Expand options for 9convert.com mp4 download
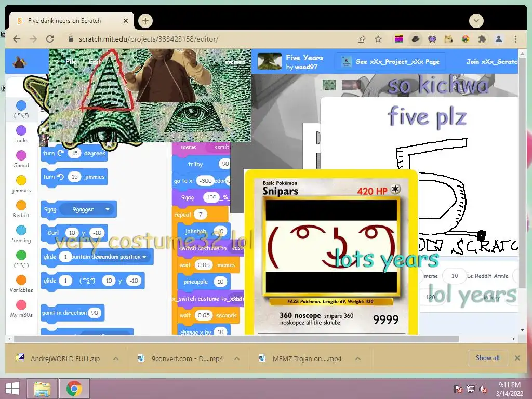 click(x=237, y=358)
